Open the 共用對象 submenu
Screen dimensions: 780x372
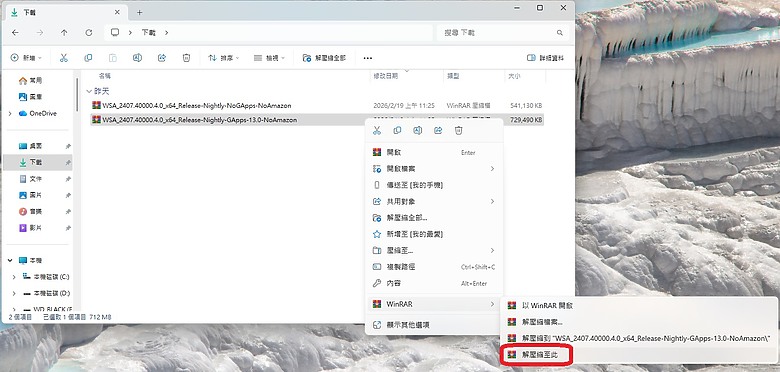click(x=434, y=201)
